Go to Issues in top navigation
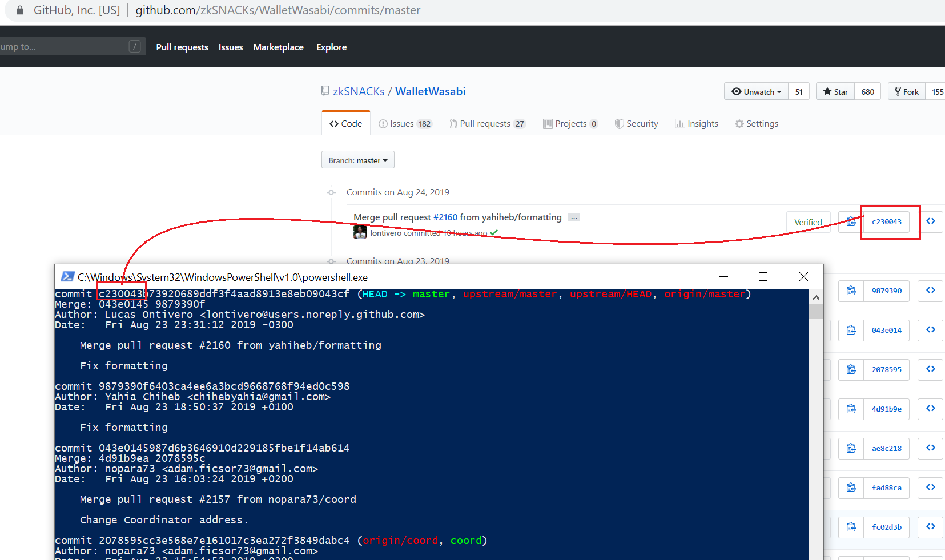The height and width of the screenshot is (560, 945). 231,47
